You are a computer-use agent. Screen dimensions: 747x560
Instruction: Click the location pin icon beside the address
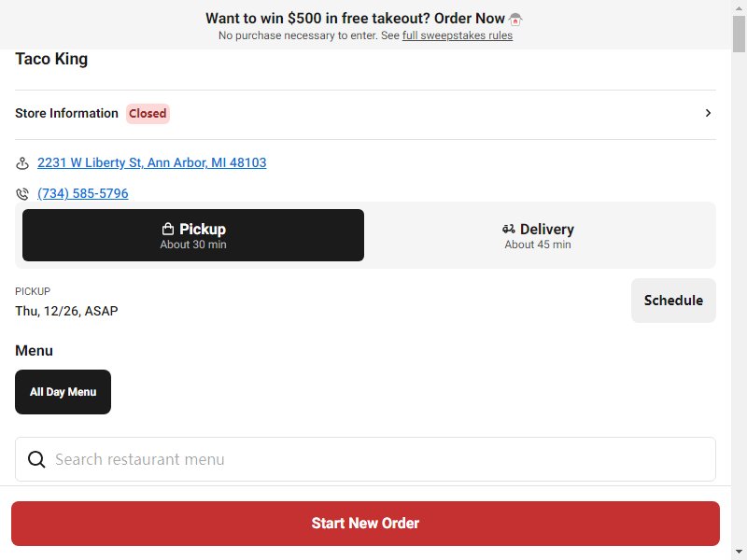tap(21, 163)
